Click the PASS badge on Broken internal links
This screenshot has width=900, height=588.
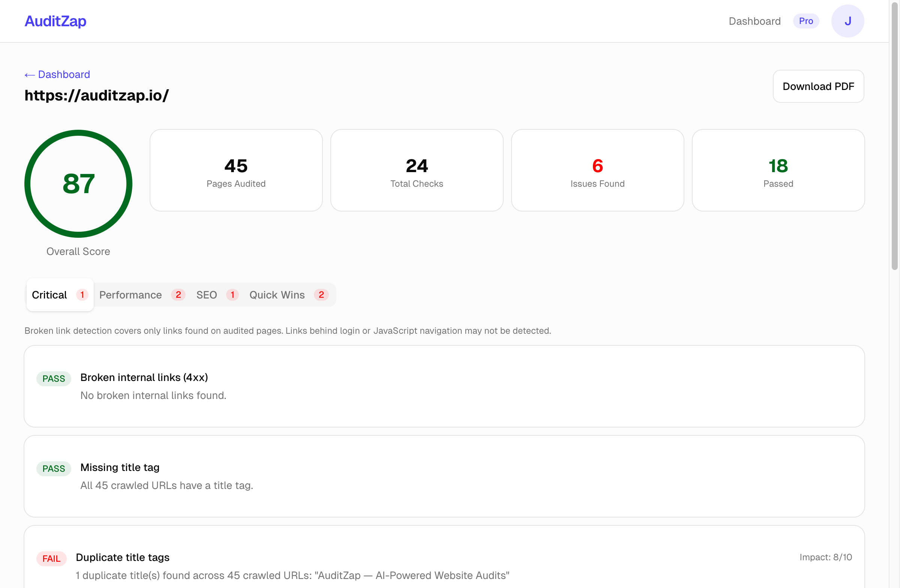(53, 378)
